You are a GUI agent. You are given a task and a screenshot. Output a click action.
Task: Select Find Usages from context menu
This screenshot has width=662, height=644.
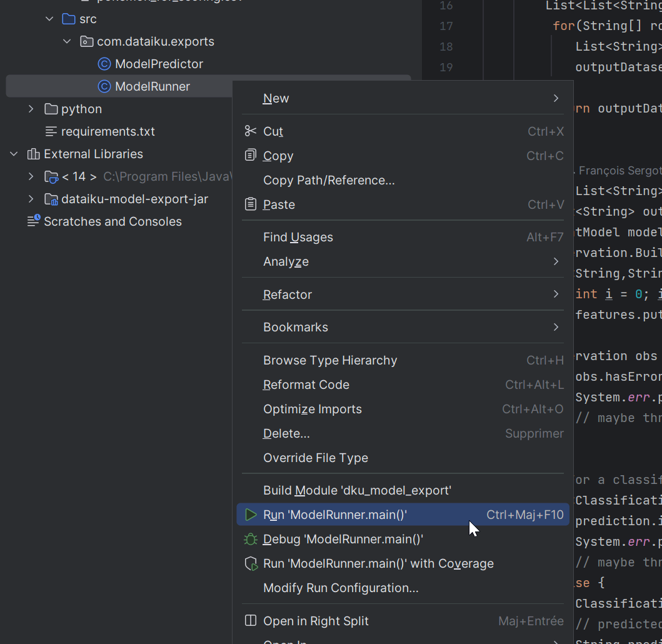point(298,238)
